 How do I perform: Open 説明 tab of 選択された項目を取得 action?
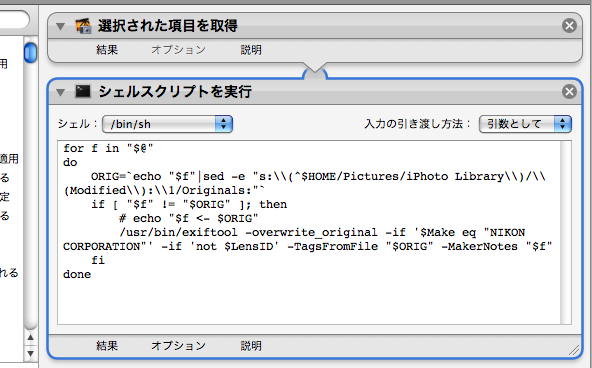251,50
